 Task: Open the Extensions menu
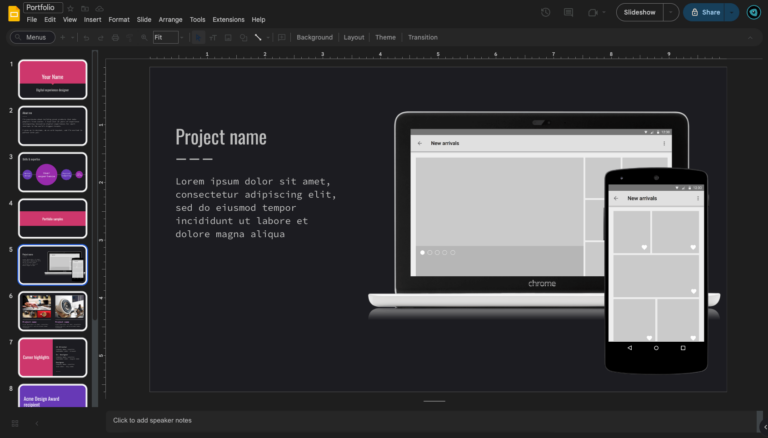tap(228, 19)
